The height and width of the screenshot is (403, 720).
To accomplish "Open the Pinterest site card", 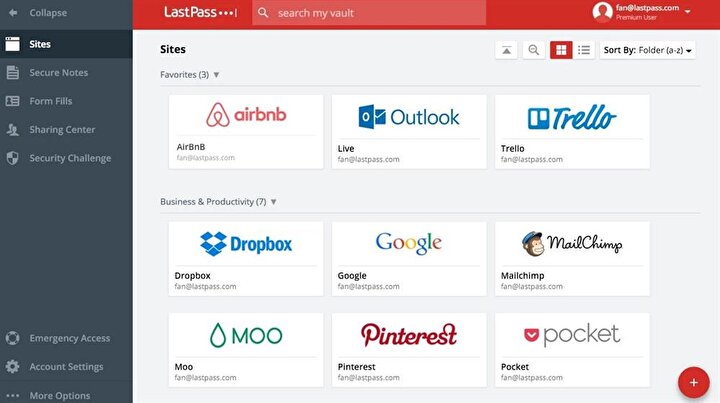I will (x=409, y=350).
